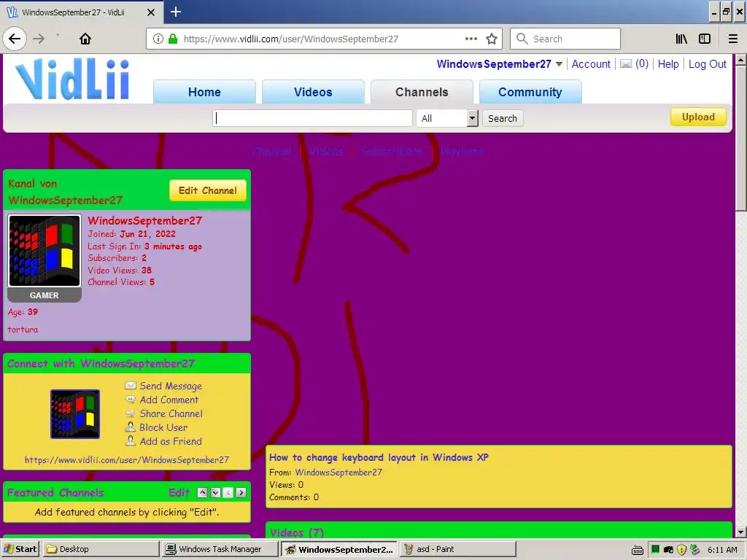The image size is (747, 560).
Task: Click the WindowsSeptember27 username in header
Action: point(494,64)
